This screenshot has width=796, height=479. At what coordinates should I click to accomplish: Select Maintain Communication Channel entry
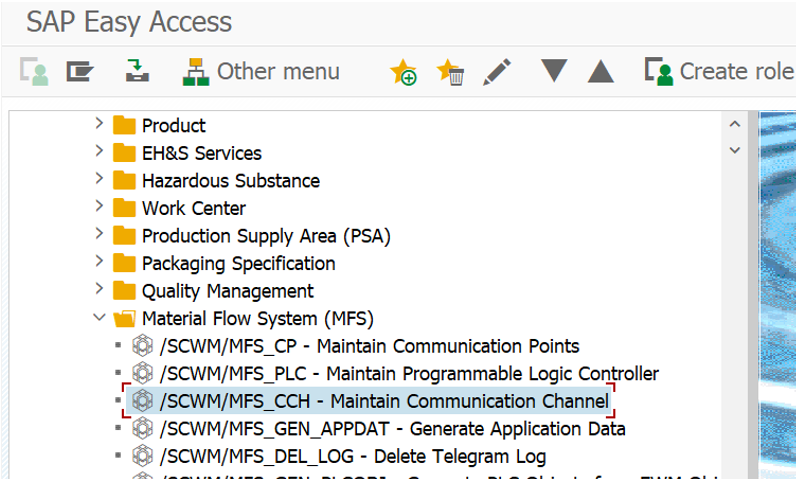click(384, 401)
